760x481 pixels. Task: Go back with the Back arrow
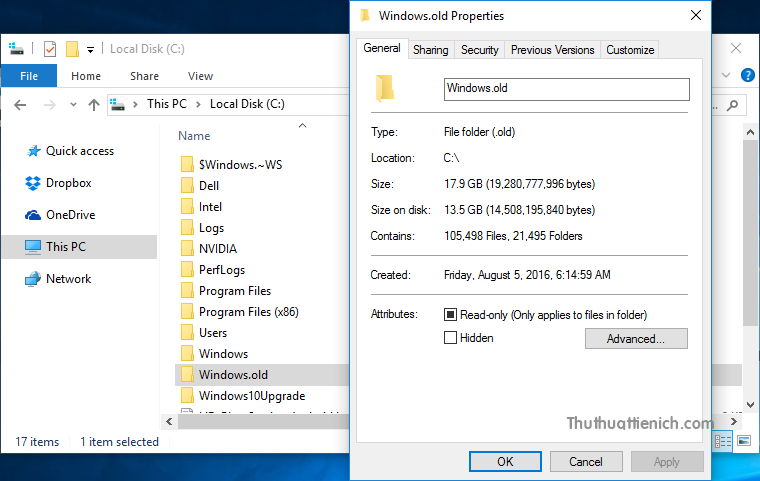tap(20, 105)
